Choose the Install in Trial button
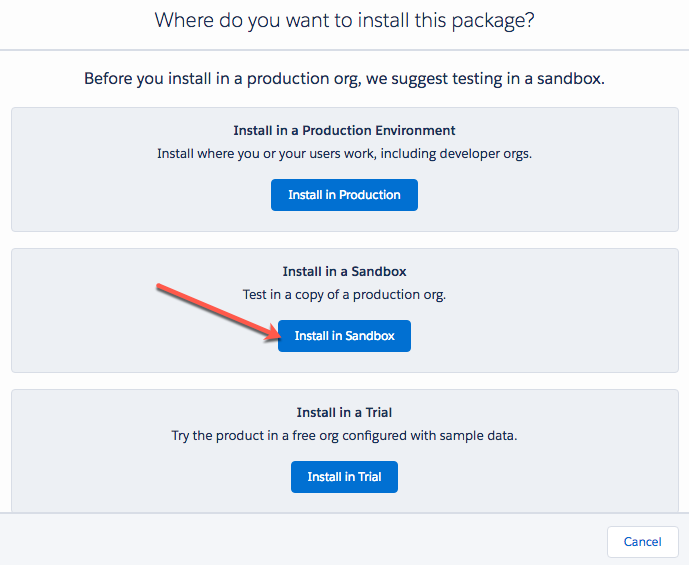The height and width of the screenshot is (565, 689). click(344, 477)
